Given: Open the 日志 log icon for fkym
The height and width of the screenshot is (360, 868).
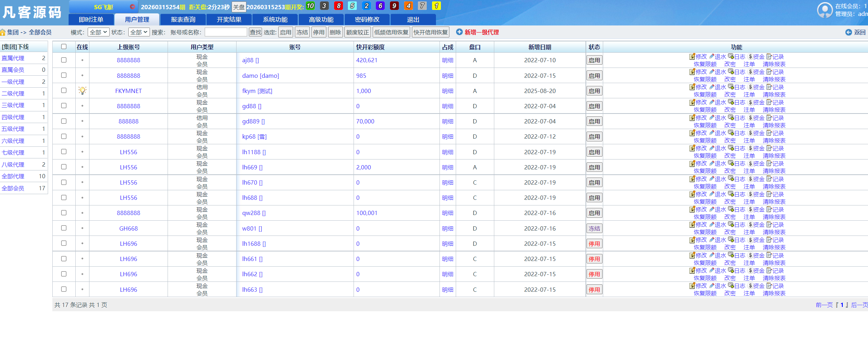Looking at the screenshot, I should [x=731, y=87].
